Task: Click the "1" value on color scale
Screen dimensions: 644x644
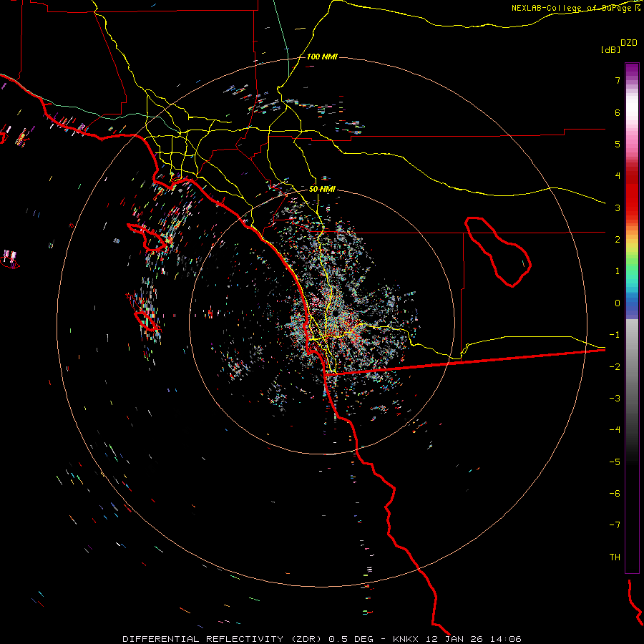Action: (x=618, y=271)
